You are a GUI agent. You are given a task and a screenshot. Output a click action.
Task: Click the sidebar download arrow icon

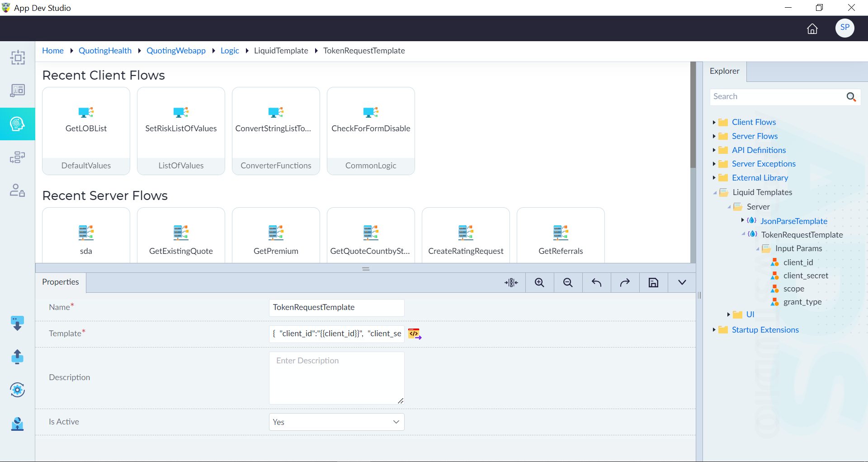click(x=17, y=323)
